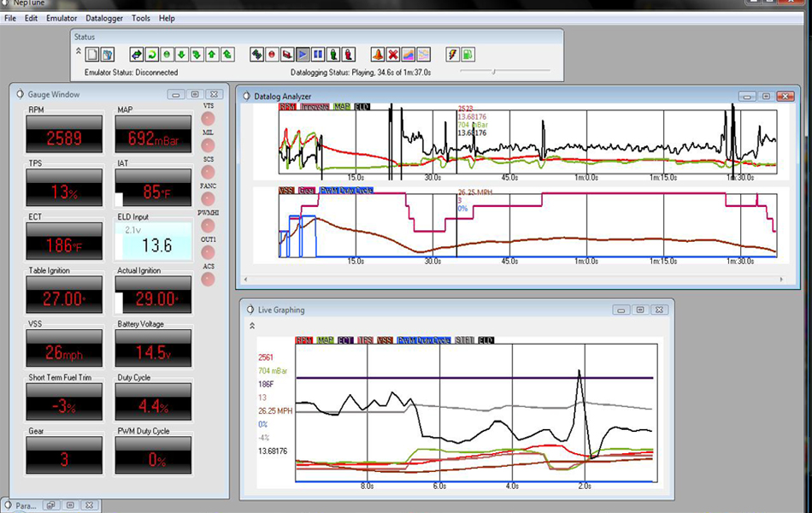Click the Datalogging Status text

pos(361,73)
